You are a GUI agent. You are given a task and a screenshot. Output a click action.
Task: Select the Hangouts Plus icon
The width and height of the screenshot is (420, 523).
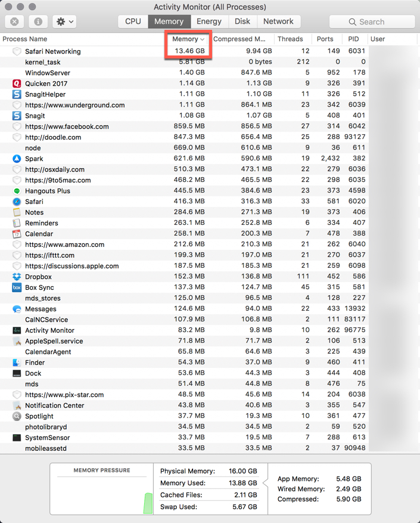tap(17, 191)
